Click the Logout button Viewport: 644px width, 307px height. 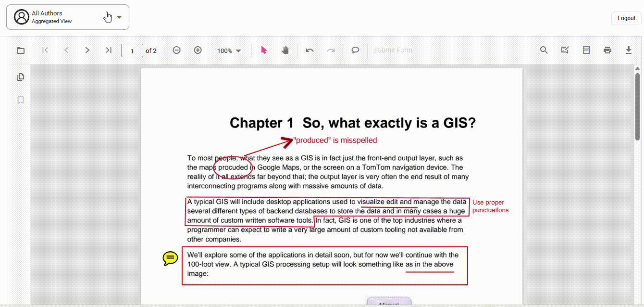click(x=626, y=18)
